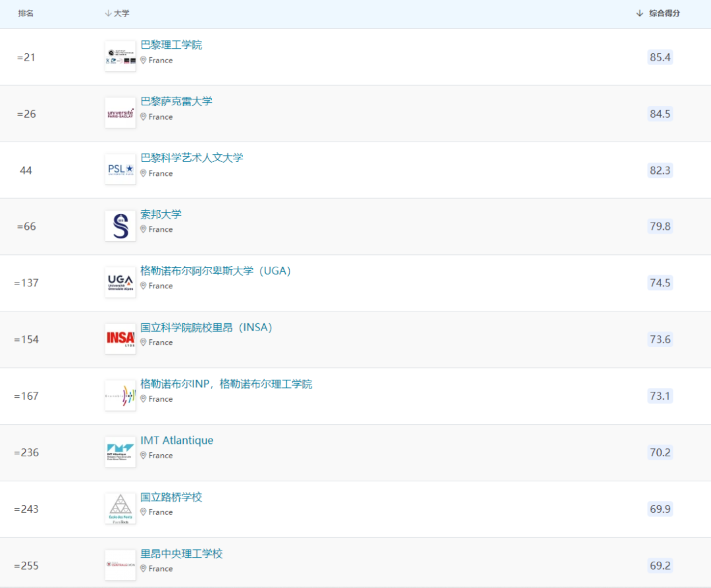Click the score 79.8

click(x=660, y=227)
